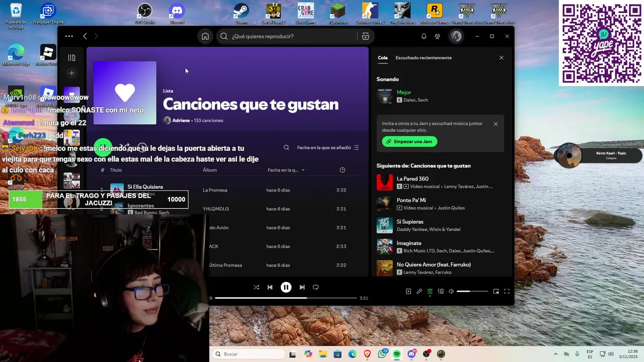Sort by Álbum column
Screen dimensions: 644x362
pos(210,170)
